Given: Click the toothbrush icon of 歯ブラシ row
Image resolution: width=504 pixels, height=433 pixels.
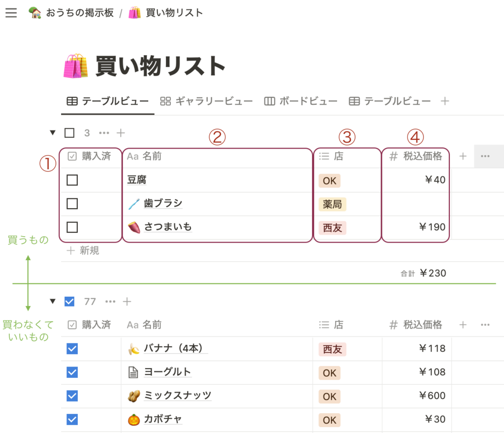Looking at the screenshot, I should [133, 204].
